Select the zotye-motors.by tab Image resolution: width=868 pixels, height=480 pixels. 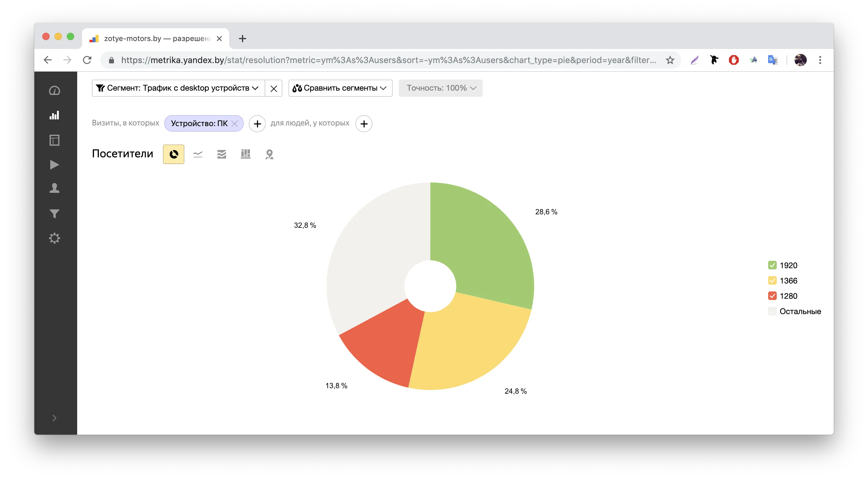155,38
